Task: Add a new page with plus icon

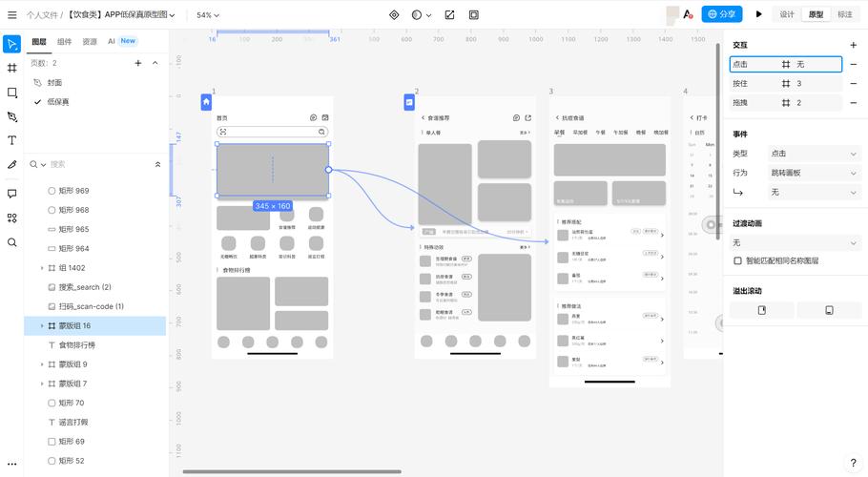Action: click(138, 63)
